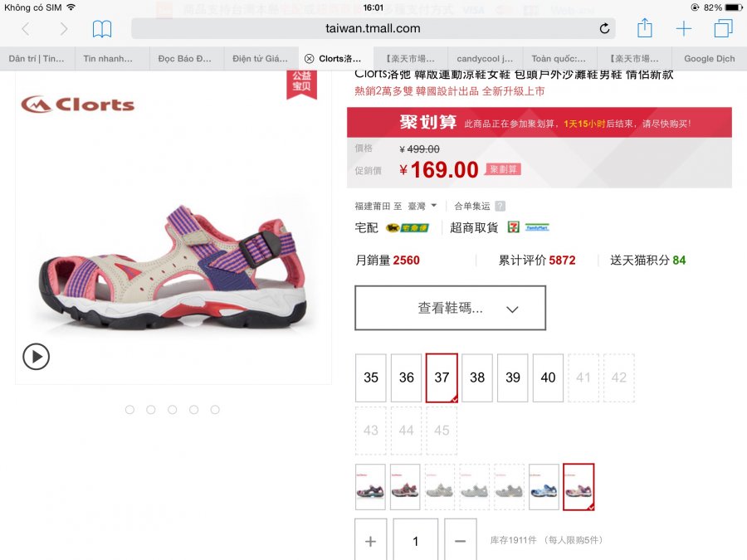The width and height of the screenshot is (747, 560).
Task: Pick the blue sandal color swatch
Action: tap(544, 487)
